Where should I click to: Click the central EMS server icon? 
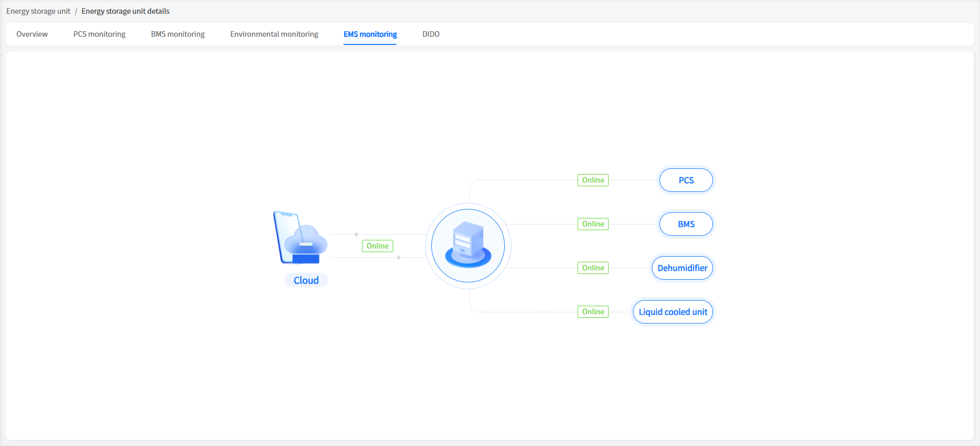pos(468,245)
